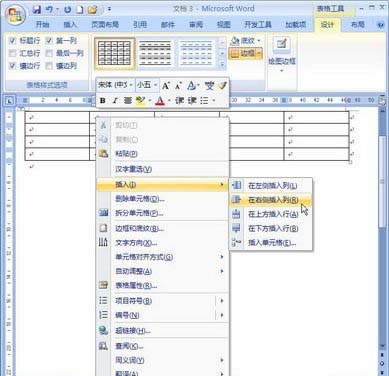Open 边框和底纹(B)... dialog
Screen dimensions: 389x376
[x=139, y=228]
